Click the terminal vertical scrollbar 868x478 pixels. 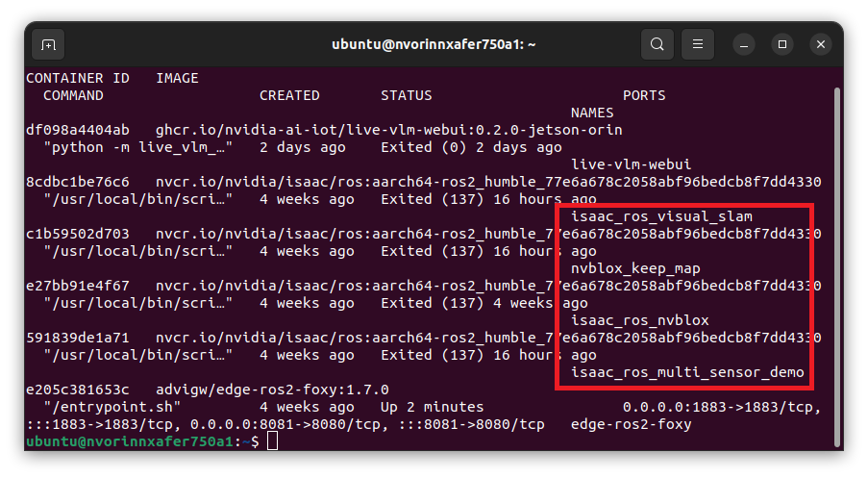coord(836,260)
